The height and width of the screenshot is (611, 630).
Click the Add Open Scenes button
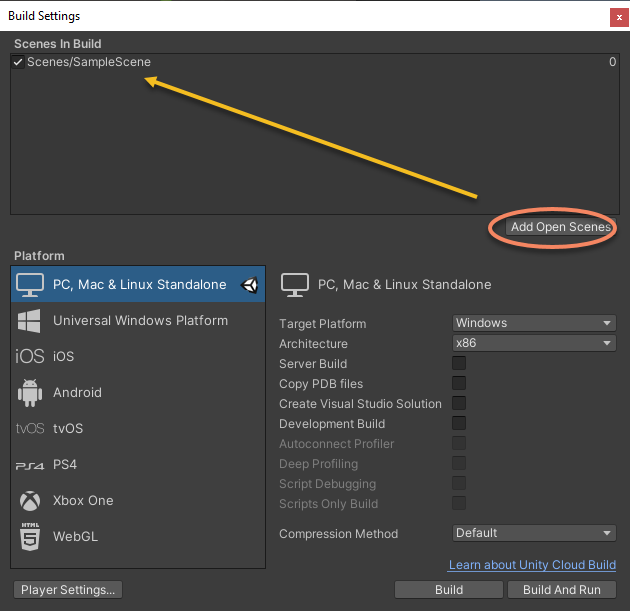(x=560, y=227)
